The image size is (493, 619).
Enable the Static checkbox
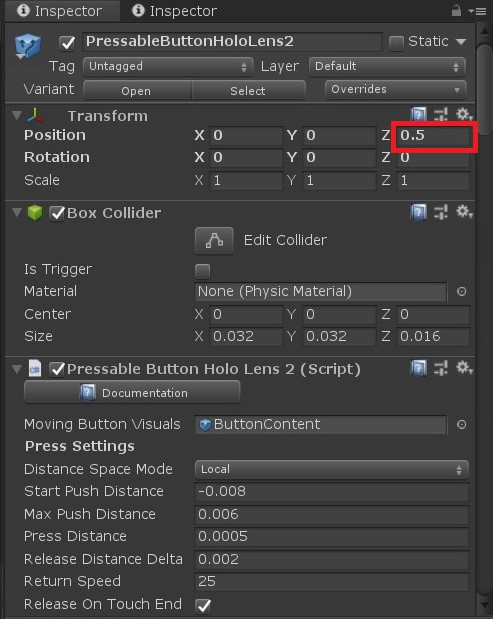click(396, 42)
